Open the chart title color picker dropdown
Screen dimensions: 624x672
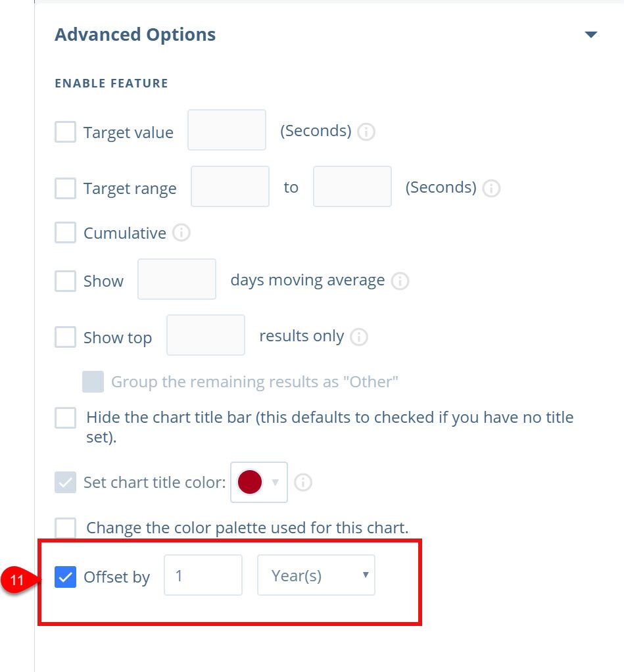point(259,483)
